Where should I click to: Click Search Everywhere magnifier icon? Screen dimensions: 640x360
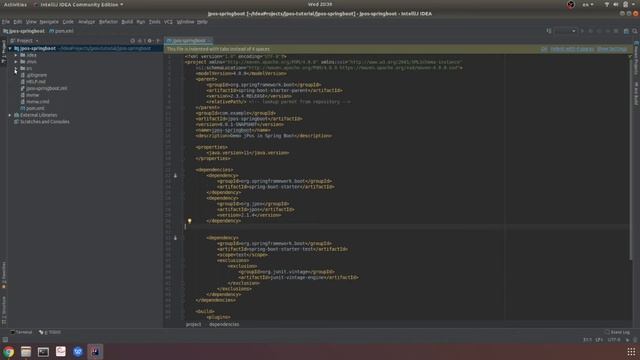click(635, 31)
